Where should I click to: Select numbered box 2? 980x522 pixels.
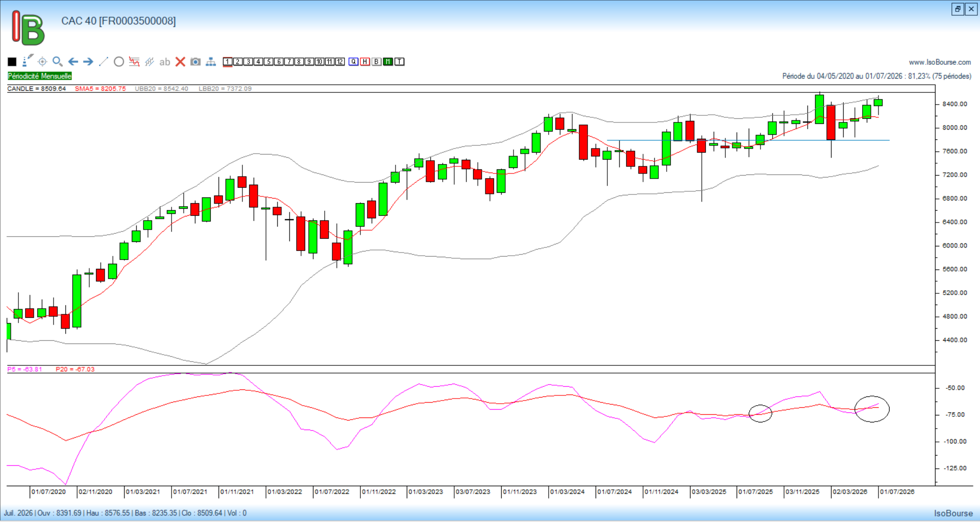[238, 62]
